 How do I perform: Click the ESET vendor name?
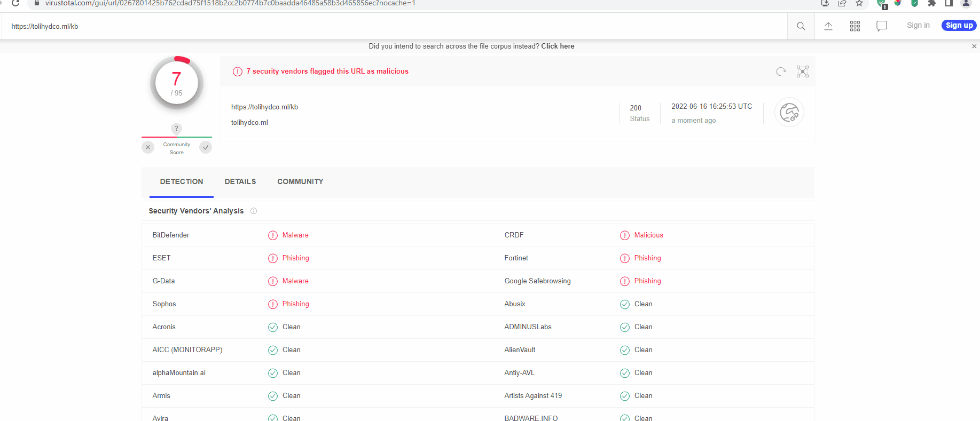tap(161, 258)
